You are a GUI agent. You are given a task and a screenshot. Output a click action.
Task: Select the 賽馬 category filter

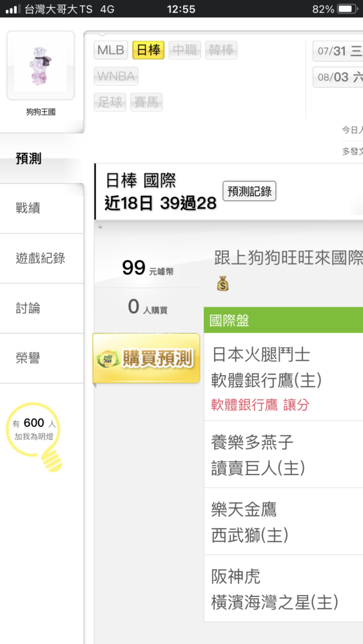pyautogui.click(x=146, y=102)
